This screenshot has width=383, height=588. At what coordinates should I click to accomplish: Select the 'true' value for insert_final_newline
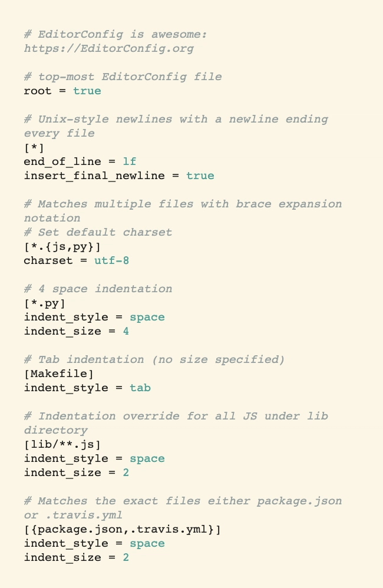click(200, 176)
